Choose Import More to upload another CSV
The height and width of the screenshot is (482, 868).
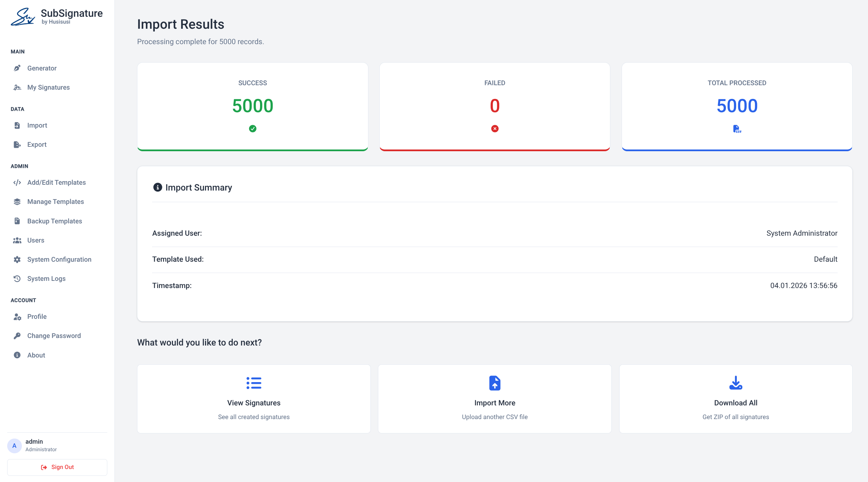[x=494, y=399]
